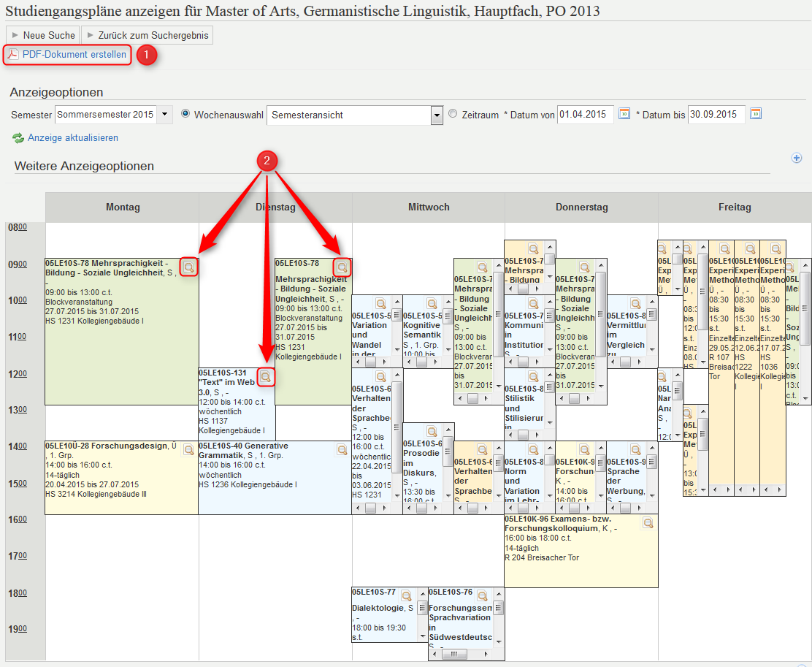The width and height of the screenshot is (812, 667).
Task: Select the Zeitraum radio button
Action: (x=453, y=113)
